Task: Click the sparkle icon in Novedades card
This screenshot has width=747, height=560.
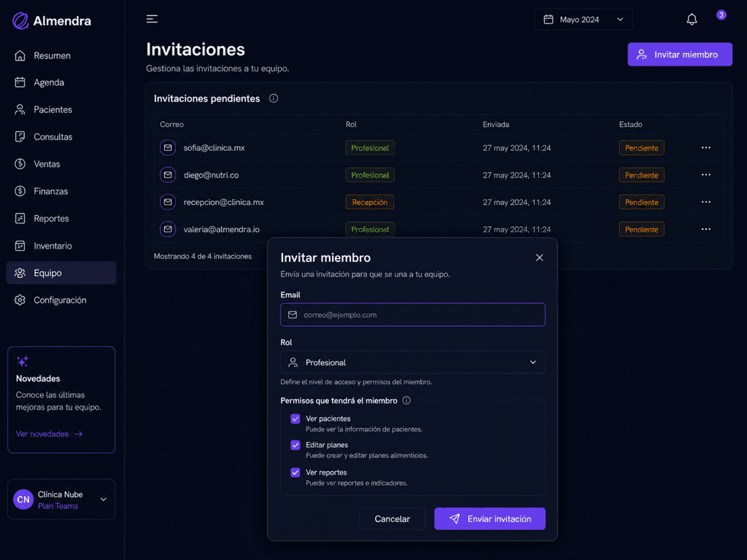Action: pyautogui.click(x=23, y=361)
